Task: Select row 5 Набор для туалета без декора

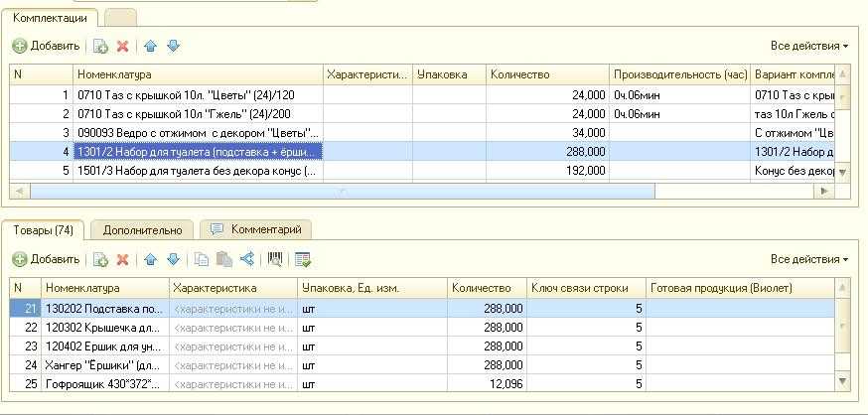Action: click(199, 170)
